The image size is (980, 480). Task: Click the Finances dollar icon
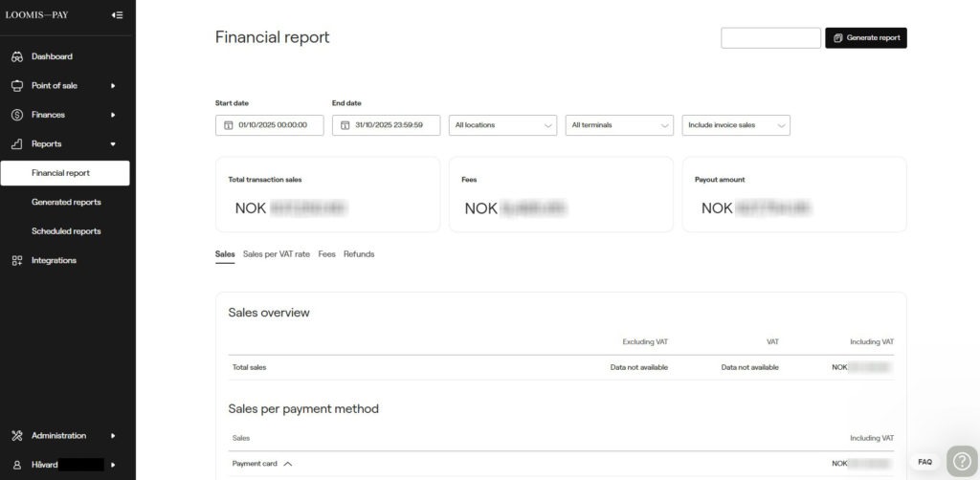tap(17, 115)
